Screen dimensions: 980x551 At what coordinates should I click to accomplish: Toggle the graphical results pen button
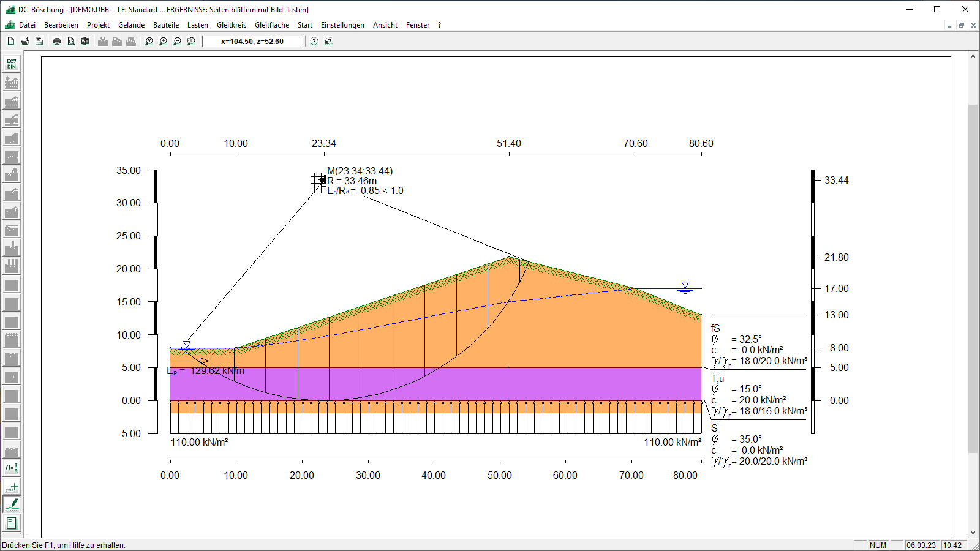pyautogui.click(x=12, y=504)
